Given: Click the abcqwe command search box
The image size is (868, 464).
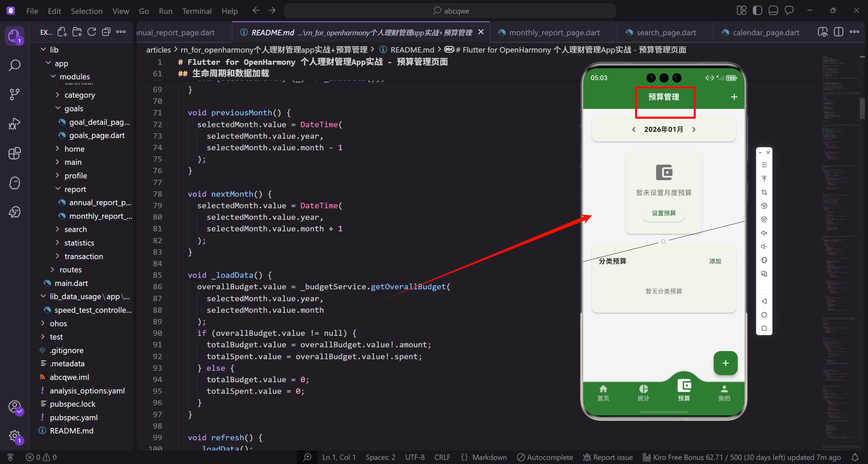Looking at the screenshot, I should click(450, 11).
